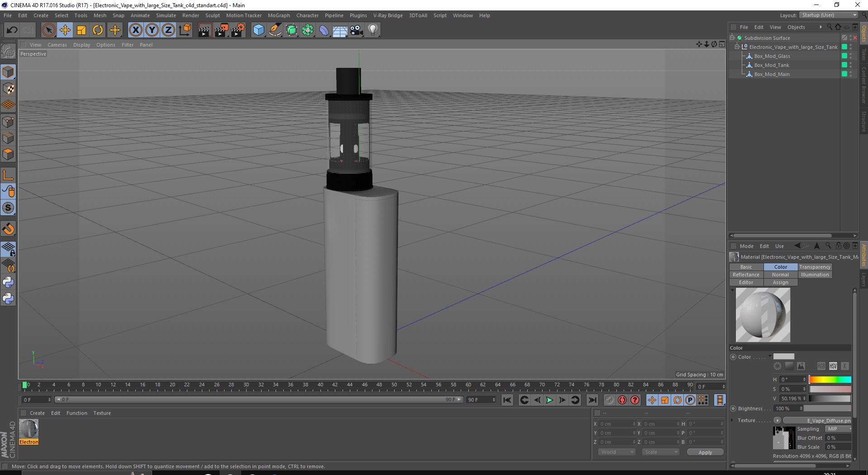Adjust the Hue gradient slider
This screenshot has height=475, width=868.
click(830, 380)
